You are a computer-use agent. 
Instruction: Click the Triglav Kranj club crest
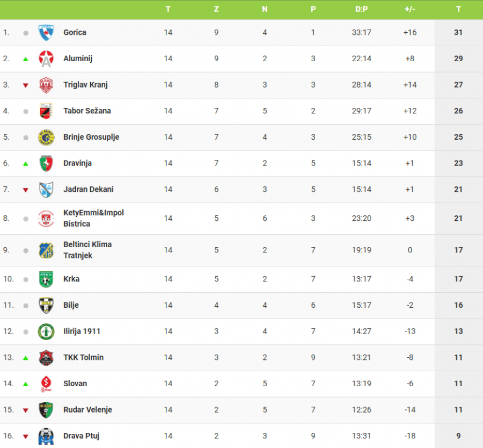pos(46,85)
